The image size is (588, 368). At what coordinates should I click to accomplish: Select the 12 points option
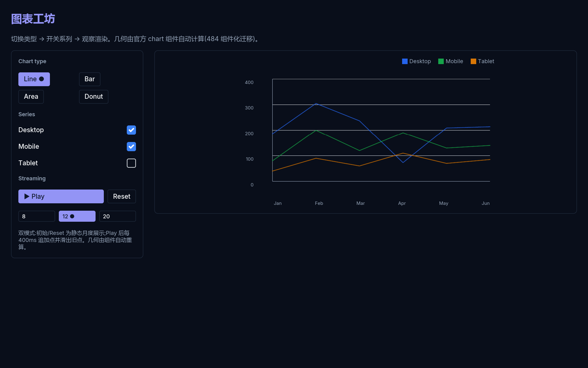click(x=77, y=216)
